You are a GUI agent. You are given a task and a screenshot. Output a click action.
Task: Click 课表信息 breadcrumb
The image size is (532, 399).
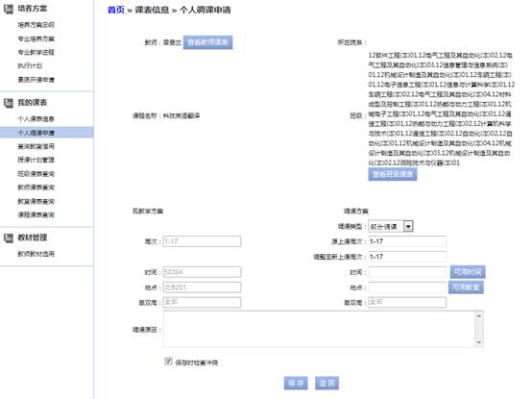(x=152, y=10)
